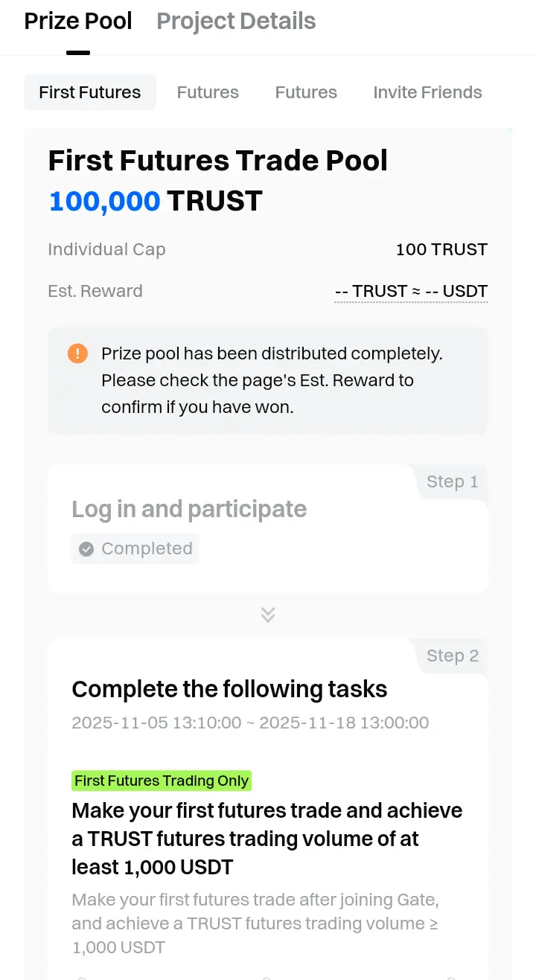Click the Completed checkmark icon
This screenshot has width=536, height=980.
[x=86, y=549]
